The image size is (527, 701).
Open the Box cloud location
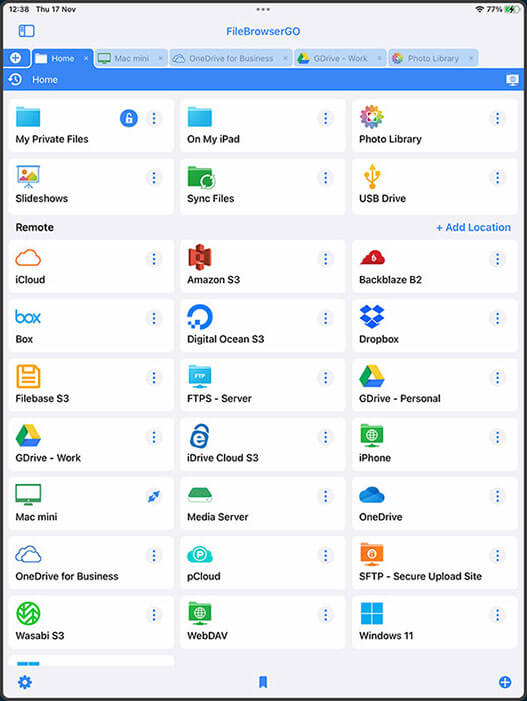pyautogui.click(x=91, y=326)
